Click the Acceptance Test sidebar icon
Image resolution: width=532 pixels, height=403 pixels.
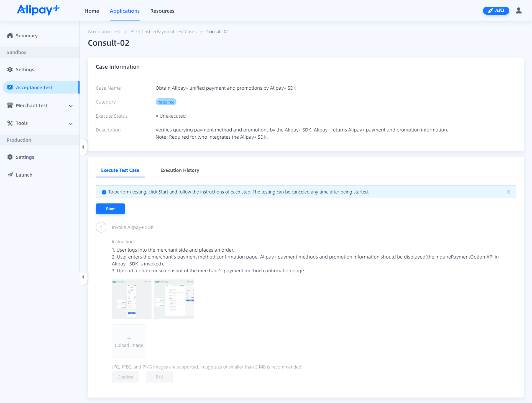10,87
